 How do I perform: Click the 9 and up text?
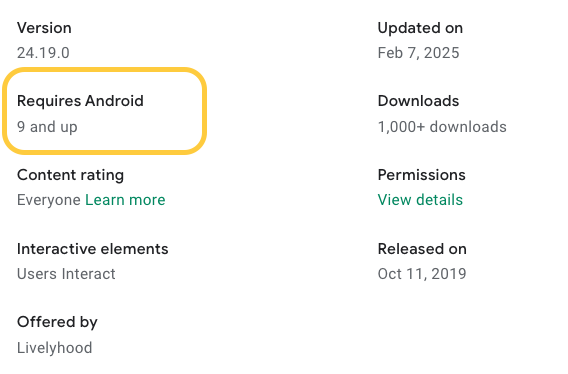coord(47,127)
